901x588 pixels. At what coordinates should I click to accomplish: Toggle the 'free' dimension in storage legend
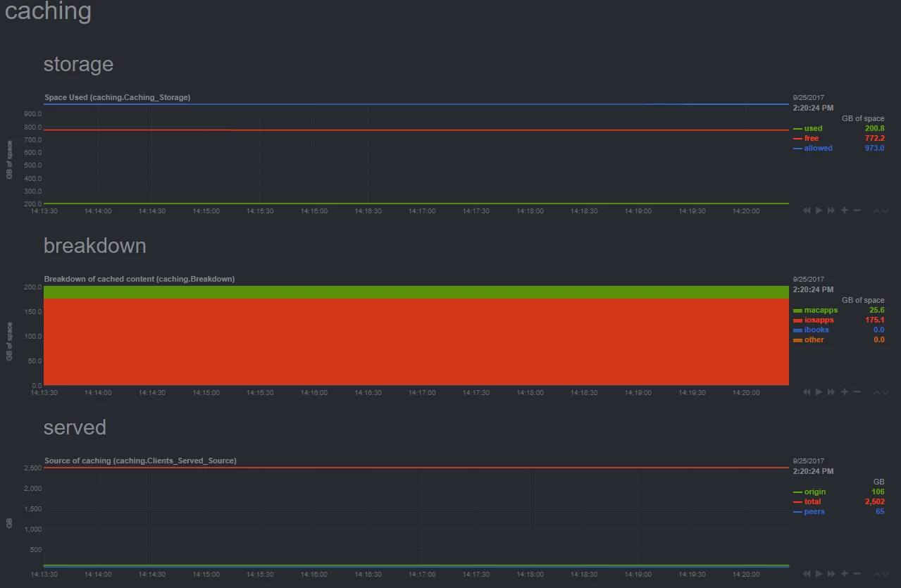click(x=811, y=139)
